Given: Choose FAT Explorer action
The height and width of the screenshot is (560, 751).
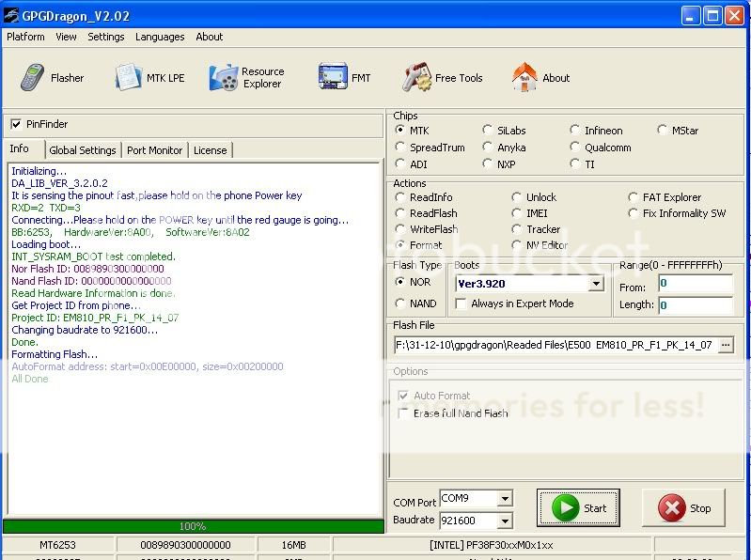Looking at the screenshot, I should click(x=633, y=196).
